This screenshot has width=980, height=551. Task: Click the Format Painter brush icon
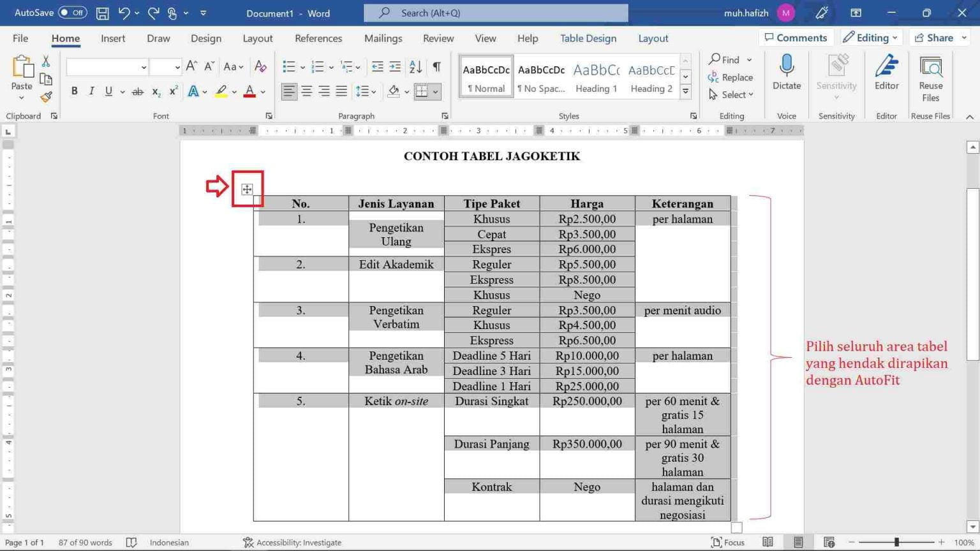click(46, 97)
